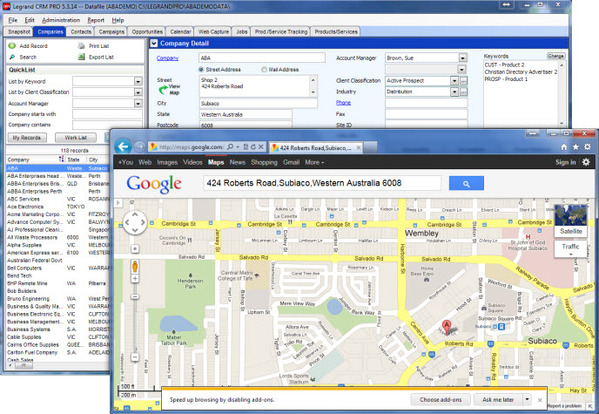This screenshot has width=599, height=414.
Task: Open the Administration menu
Action: click(61, 20)
